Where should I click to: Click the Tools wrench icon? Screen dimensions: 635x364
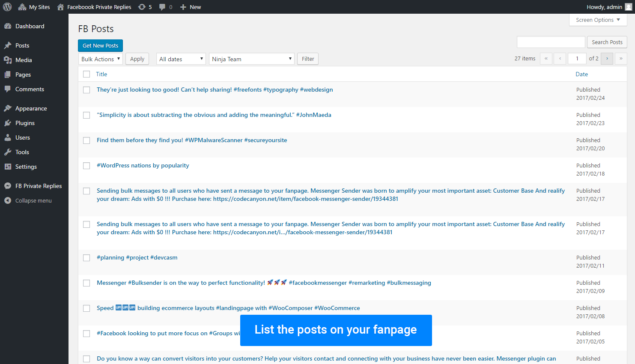8,152
